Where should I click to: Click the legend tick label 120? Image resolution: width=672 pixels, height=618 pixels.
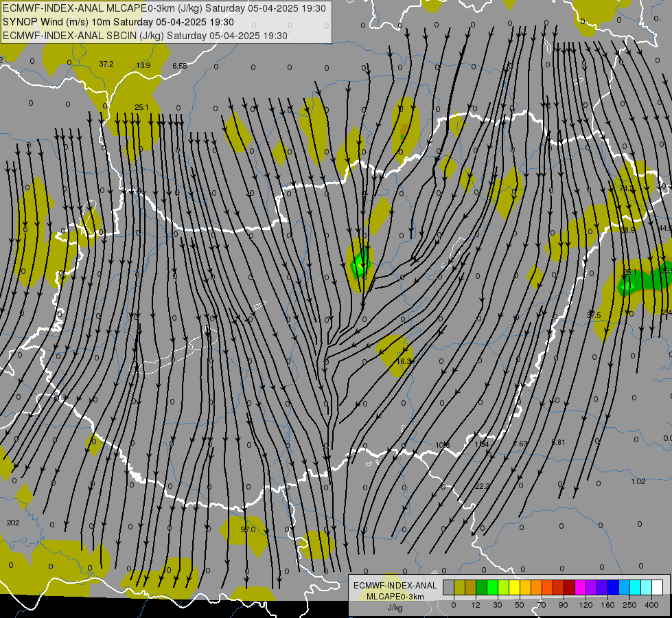(586, 605)
